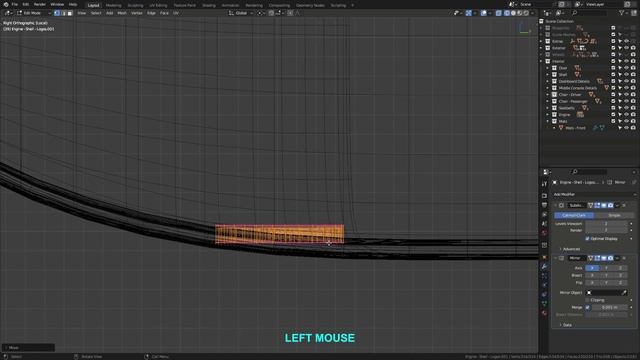
Task: Select Catmull-Clark subdivision type
Action: (574, 215)
